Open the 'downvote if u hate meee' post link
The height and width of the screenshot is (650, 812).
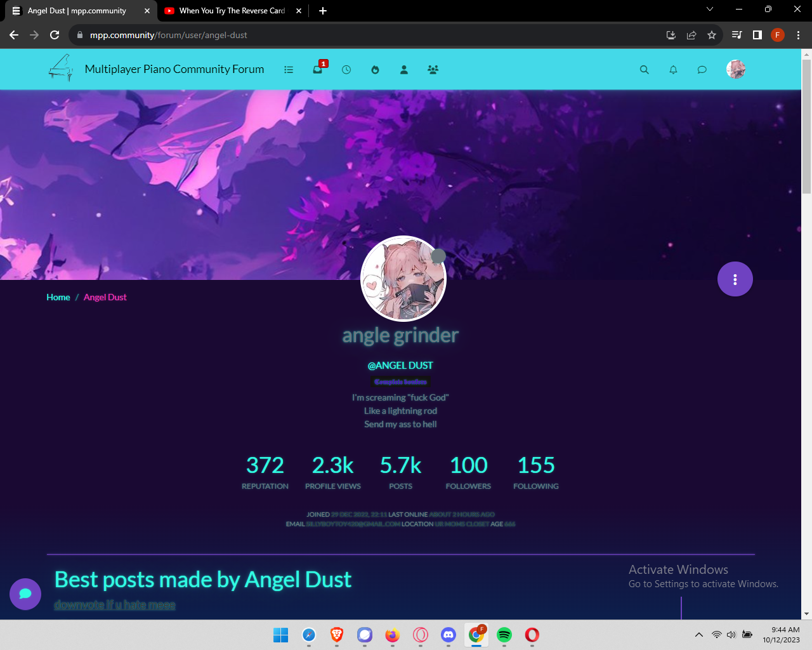(115, 605)
